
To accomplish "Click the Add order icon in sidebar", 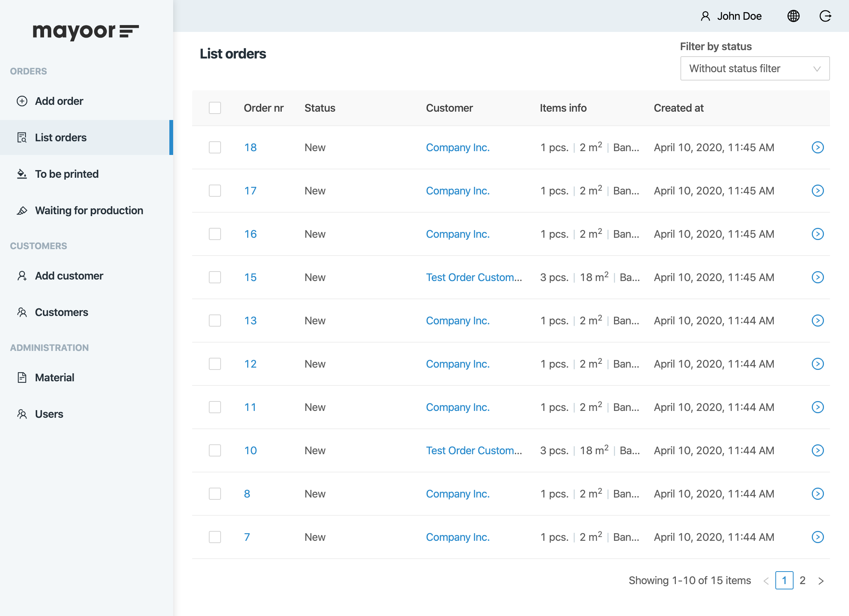I will (21, 100).
